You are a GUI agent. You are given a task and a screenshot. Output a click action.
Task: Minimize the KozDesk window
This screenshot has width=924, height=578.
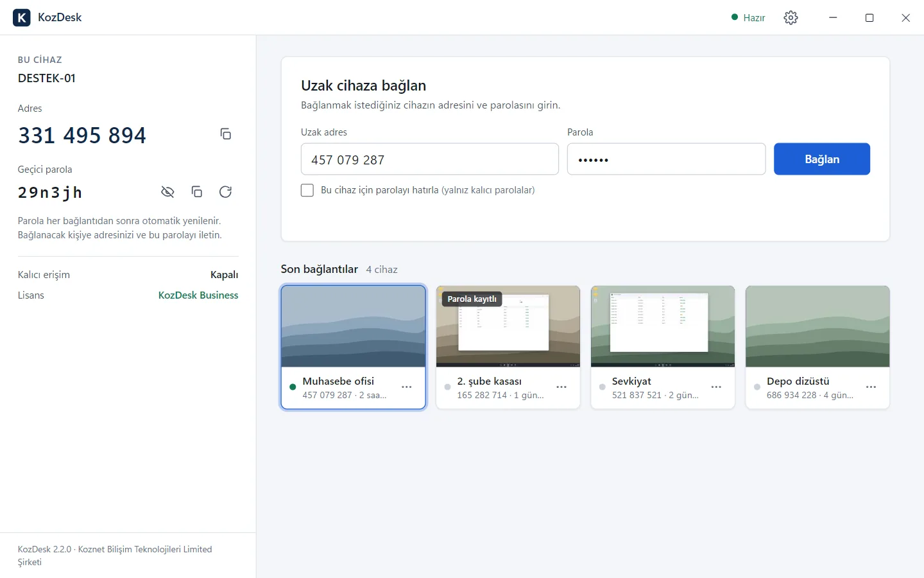pyautogui.click(x=833, y=17)
